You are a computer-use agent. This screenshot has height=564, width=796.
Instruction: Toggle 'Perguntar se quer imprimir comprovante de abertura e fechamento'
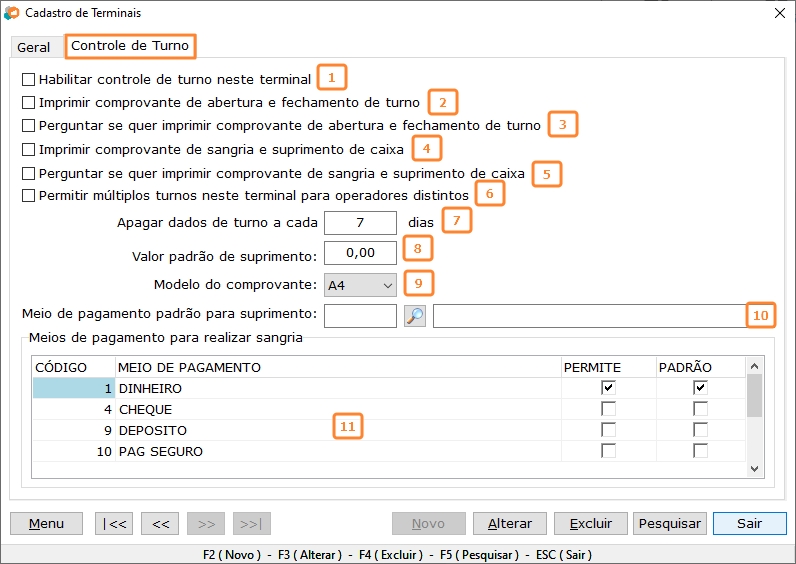[x=28, y=125]
